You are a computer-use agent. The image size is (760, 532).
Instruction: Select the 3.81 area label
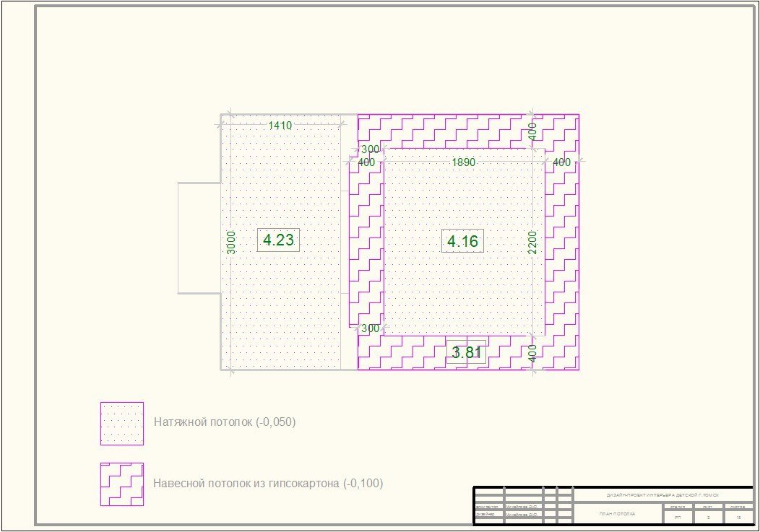[467, 353]
